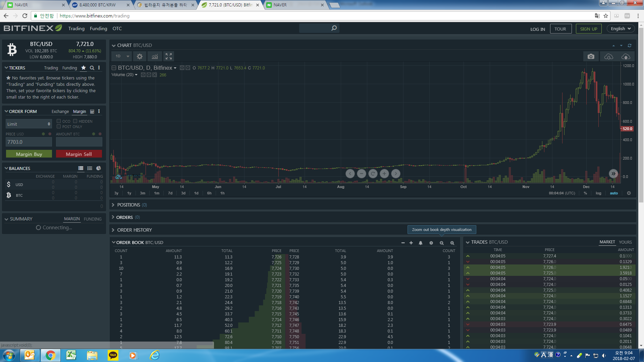Click the refresh icon in chart header
The height and width of the screenshot is (362, 644).
tap(630, 46)
